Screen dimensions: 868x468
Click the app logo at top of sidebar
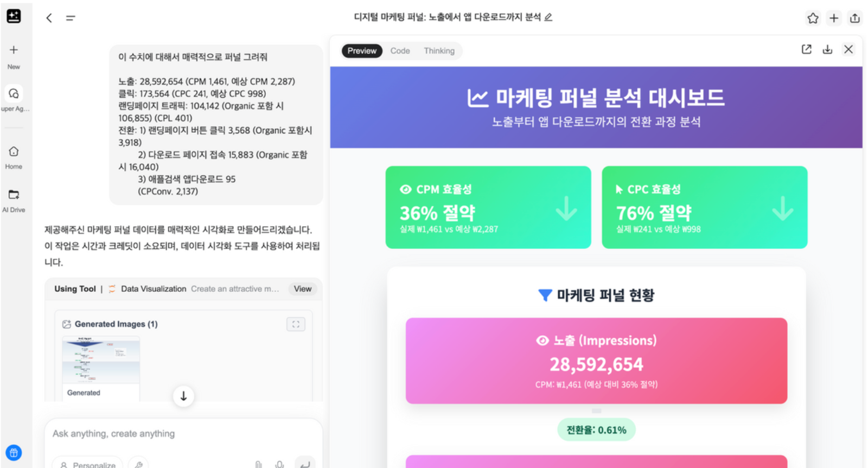(13, 16)
